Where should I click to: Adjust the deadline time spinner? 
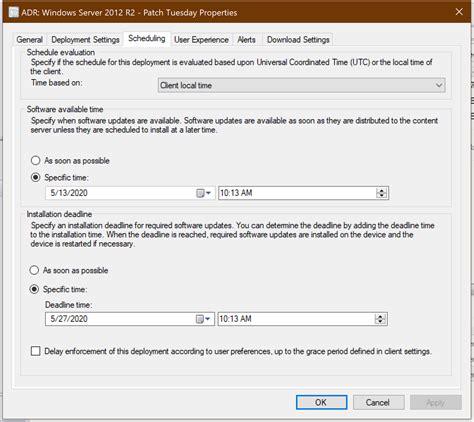[380, 319]
